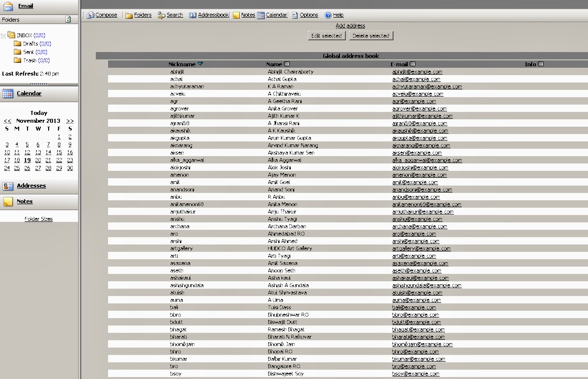Go to previous month with << control
Viewport: 588px width, 379px height.
[x=7, y=120]
